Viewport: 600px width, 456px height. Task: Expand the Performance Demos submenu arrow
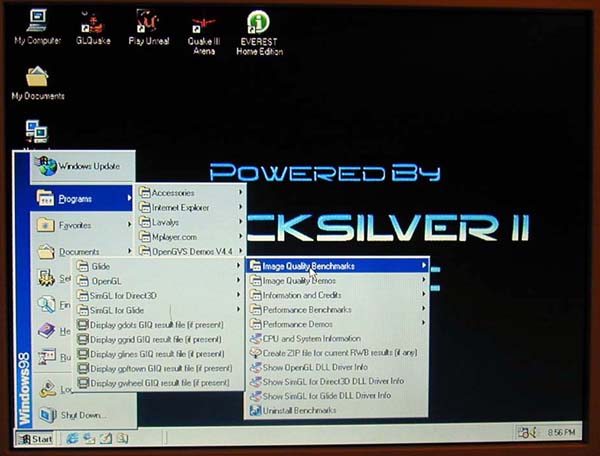pos(424,323)
